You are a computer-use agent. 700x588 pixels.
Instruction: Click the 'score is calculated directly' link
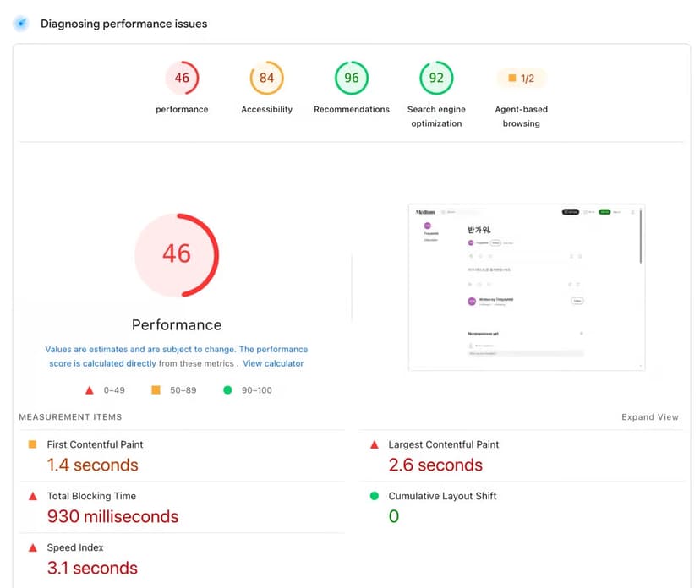click(x=102, y=363)
